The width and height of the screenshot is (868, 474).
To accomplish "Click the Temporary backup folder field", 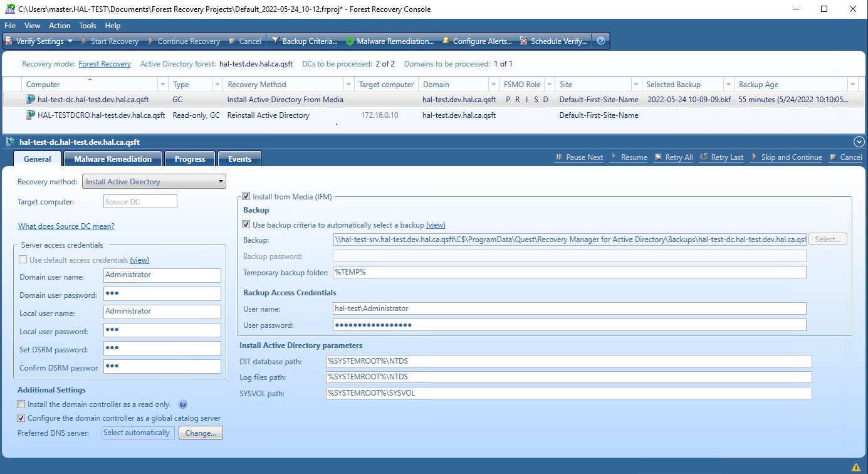I will pyautogui.click(x=570, y=272).
